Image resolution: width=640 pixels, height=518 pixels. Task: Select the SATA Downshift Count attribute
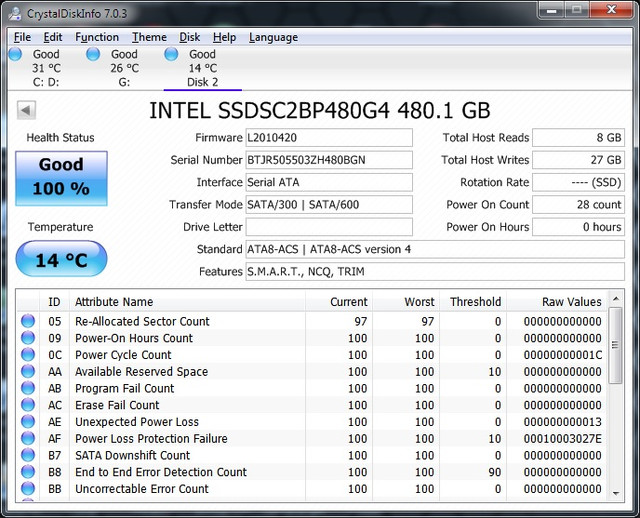(x=312, y=455)
